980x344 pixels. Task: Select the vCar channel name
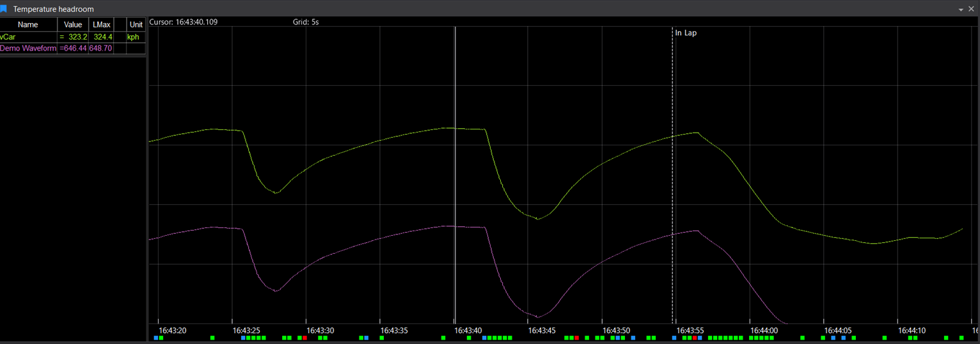tap(8, 37)
